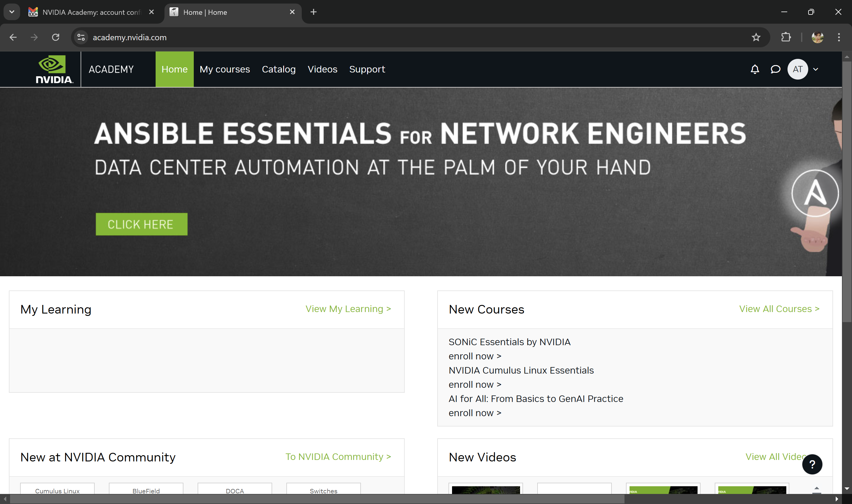852x504 pixels.
Task: Click the horizontal scrollbar thumb
Action: point(317,499)
